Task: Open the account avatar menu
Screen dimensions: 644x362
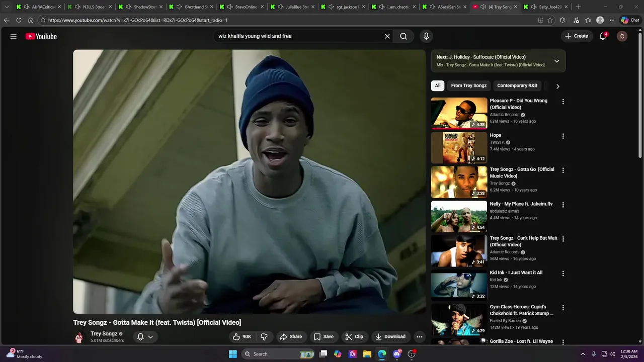Action: click(622, 36)
